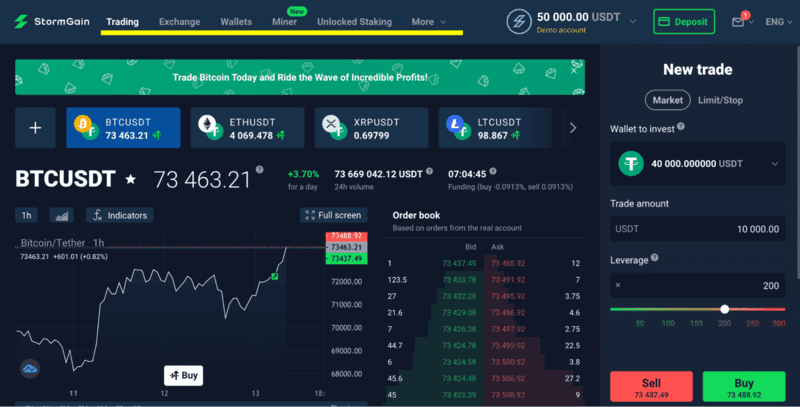Viewport: 800px width, 407px height.
Task: Set leverage to 100 on scale
Action: pos(668,323)
